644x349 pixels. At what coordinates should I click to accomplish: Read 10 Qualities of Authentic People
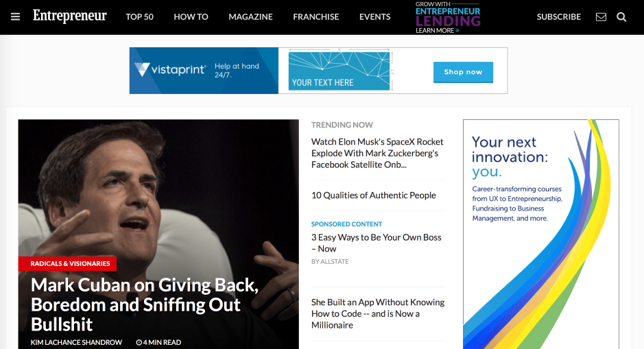tap(373, 195)
